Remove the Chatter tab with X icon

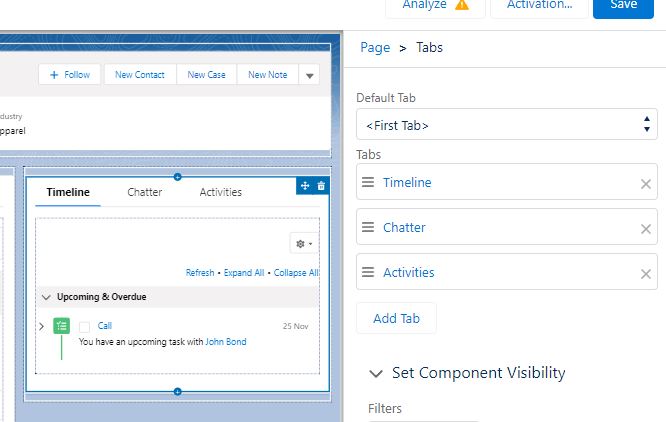(x=645, y=229)
